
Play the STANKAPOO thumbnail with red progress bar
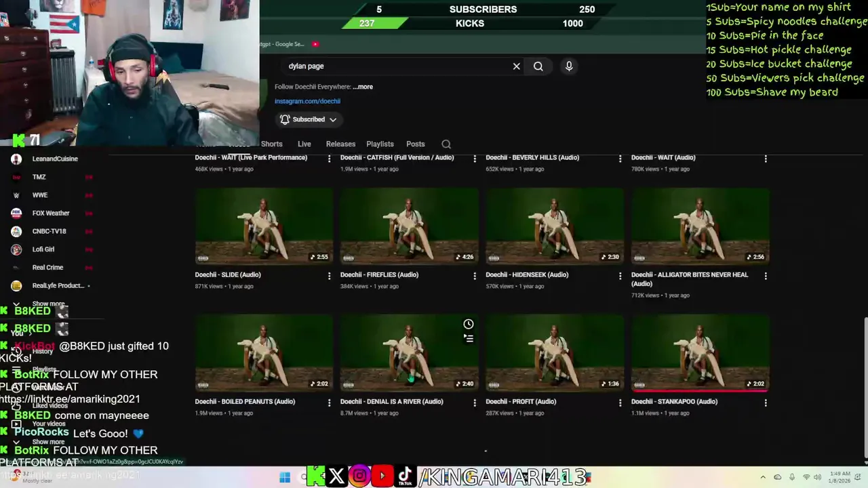pyautogui.click(x=701, y=352)
